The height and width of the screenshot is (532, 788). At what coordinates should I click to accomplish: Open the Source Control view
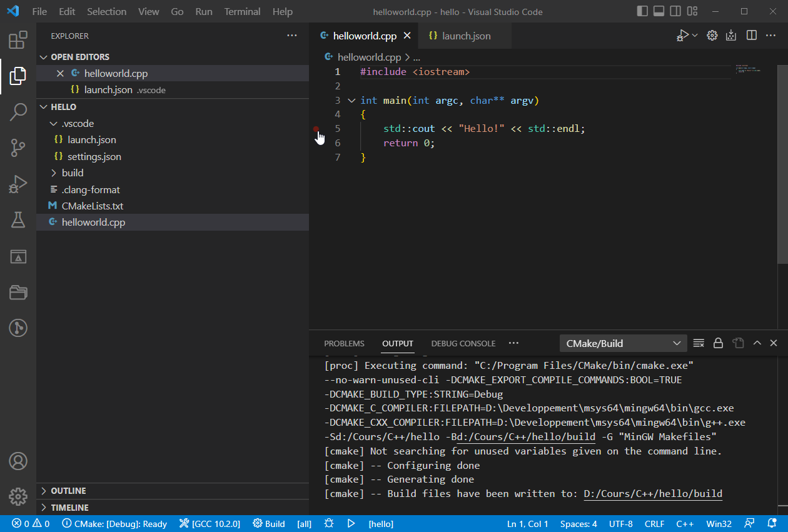18,148
